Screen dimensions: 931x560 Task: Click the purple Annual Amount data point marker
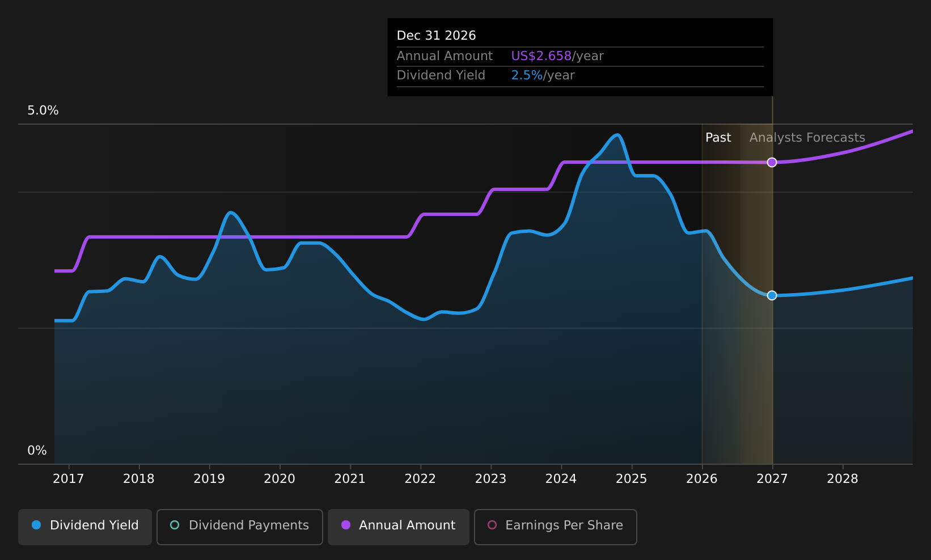click(x=772, y=163)
